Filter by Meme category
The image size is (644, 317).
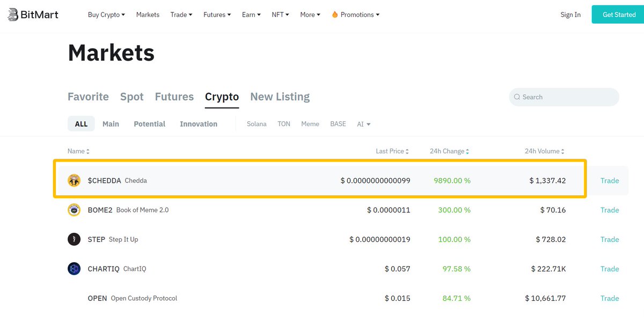(x=310, y=124)
